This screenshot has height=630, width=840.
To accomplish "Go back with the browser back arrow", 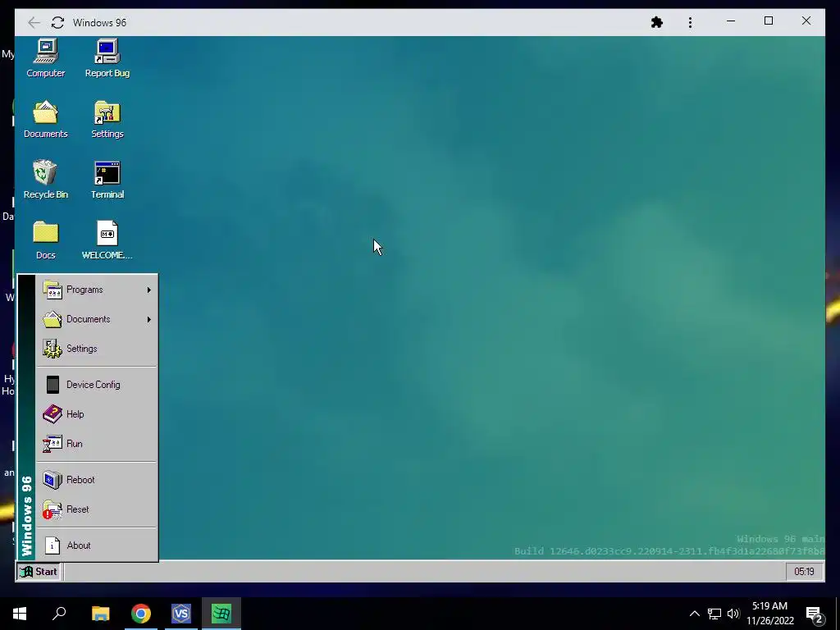I will pyautogui.click(x=34, y=22).
